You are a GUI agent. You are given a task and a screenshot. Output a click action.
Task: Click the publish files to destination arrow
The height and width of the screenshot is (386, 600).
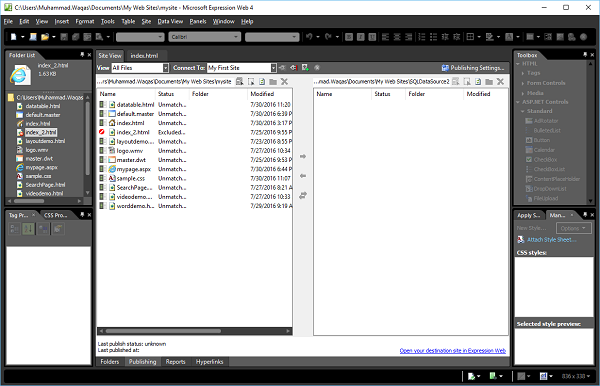tap(303, 156)
